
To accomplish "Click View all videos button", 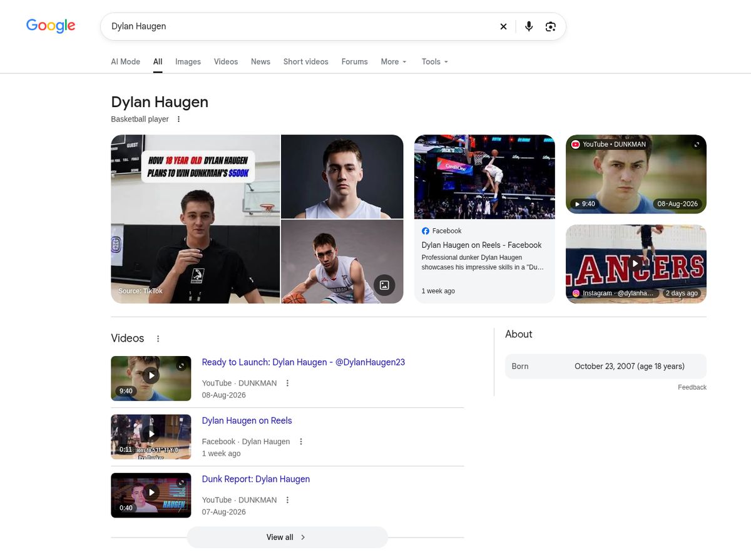I will (x=287, y=537).
